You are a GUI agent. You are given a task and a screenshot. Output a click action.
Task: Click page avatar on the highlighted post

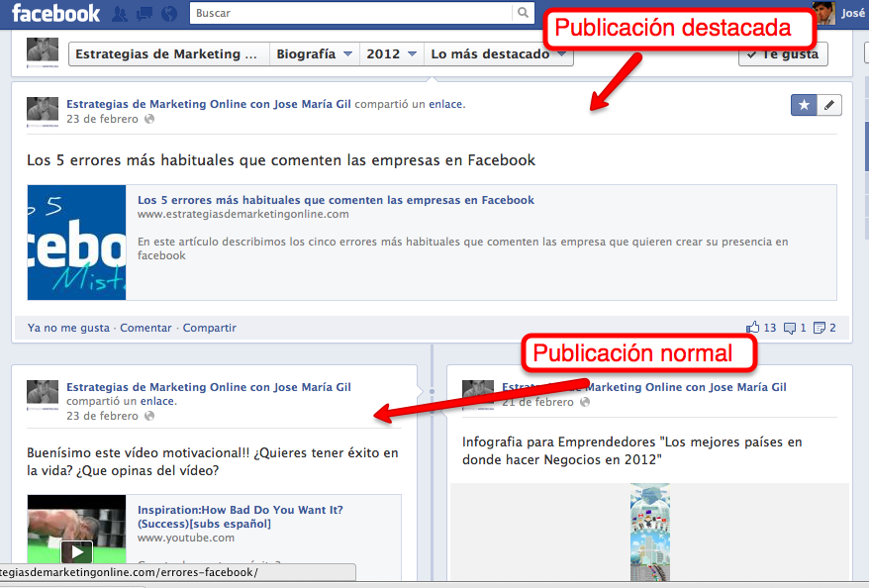tap(43, 112)
